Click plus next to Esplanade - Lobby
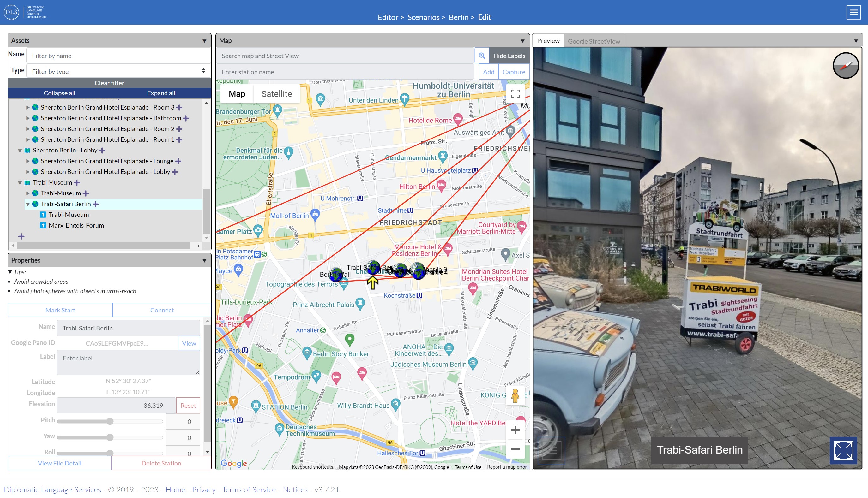 click(x=175, y=172)
